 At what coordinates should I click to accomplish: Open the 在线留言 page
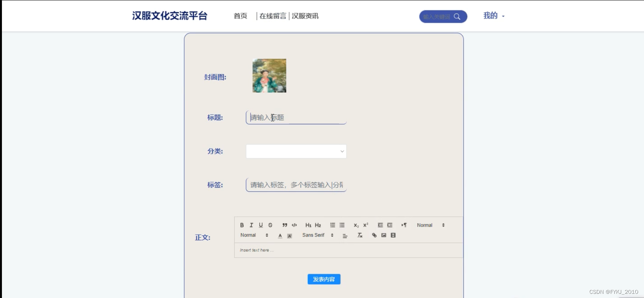273,16
